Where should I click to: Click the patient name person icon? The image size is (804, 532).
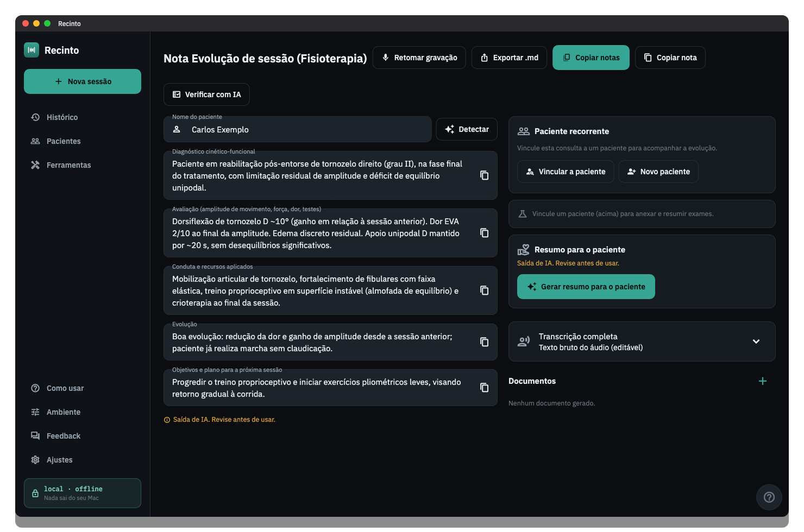[177, 129]
